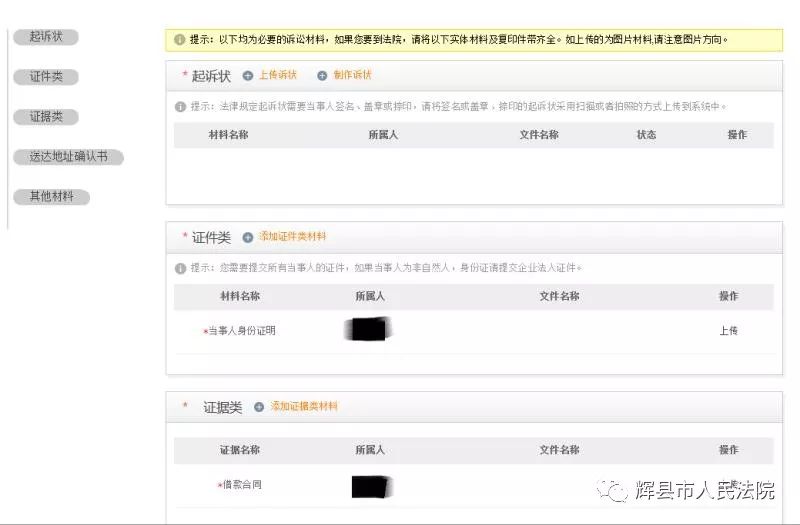
Task: Open 其他材料 in the sidebar
Action: pos(51,197)
